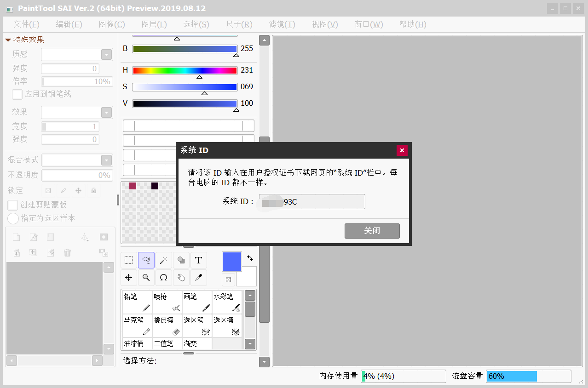Viewport: 588px width, 388px height.
Task: Choose the 马克笔 marker
Action: coord(137,325)
